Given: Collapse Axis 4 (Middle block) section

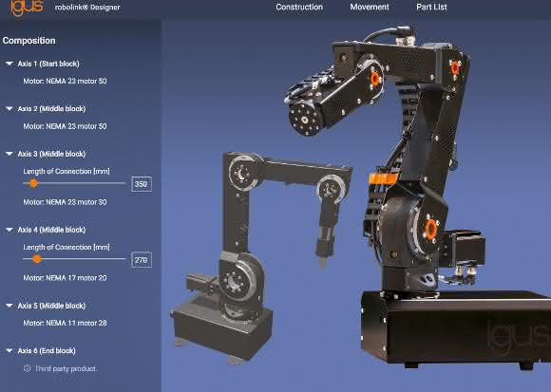Looking at the screenshot, I should tap(9, 230).
